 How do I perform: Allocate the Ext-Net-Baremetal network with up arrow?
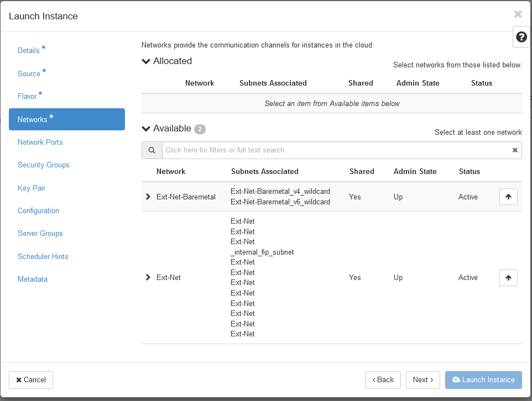pyautogui.click(x=508, y=197)
